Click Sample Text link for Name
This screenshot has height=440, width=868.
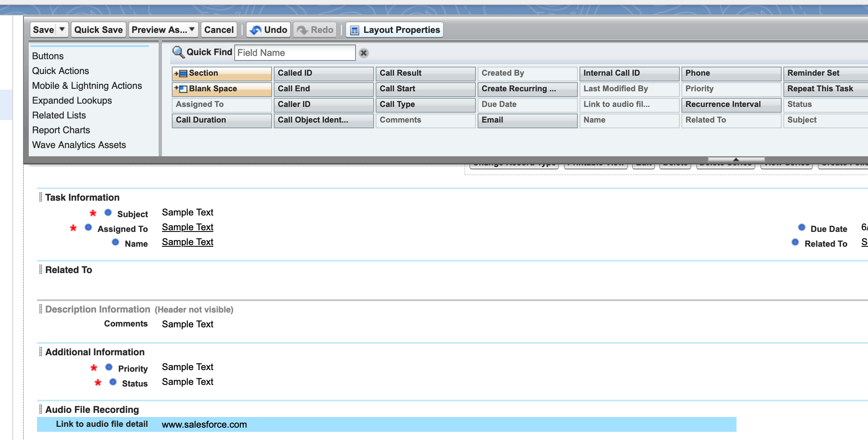pos(187,242)
